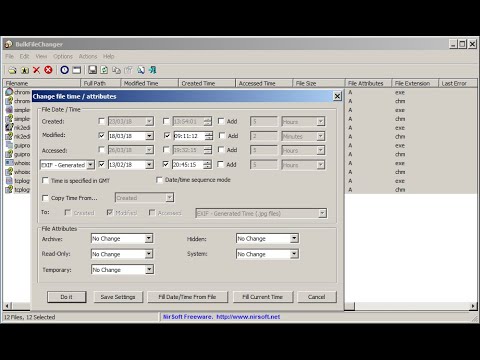Click the horizontal scrollbar right arrow
This screenshot has width=480, height=360.
(x=473, y=306)
